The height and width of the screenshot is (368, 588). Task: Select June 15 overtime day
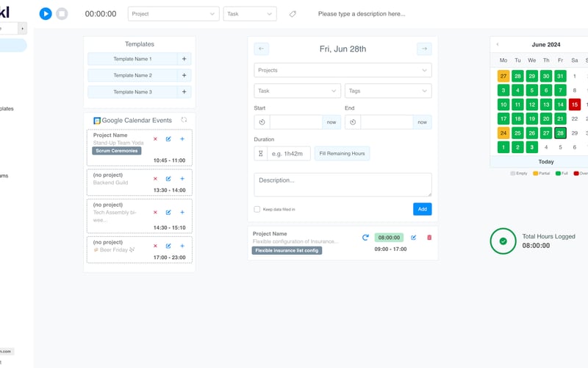tap(575, 105)
